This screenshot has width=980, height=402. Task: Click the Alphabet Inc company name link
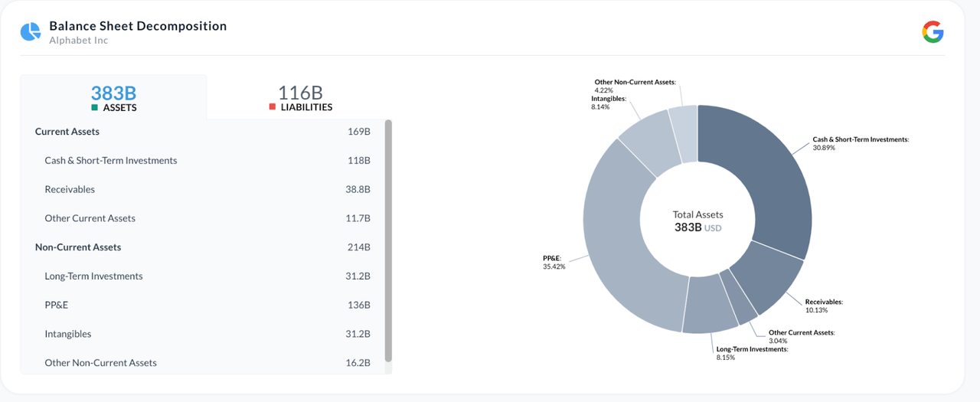pos(79,41)
